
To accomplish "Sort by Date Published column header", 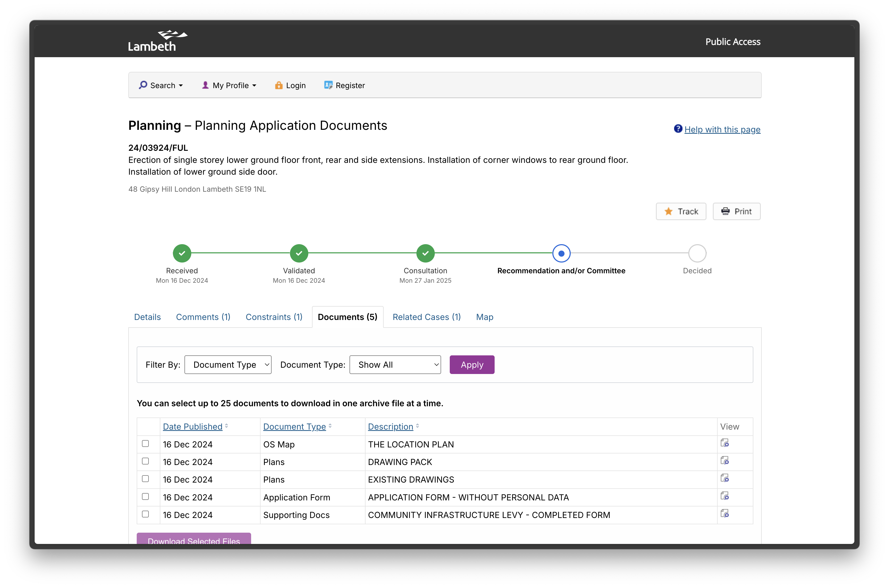I will 192,426.
